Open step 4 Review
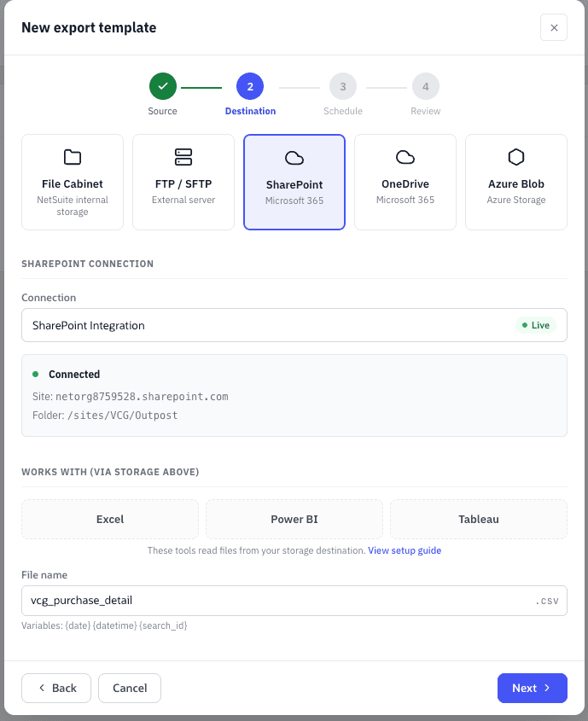Screen dimensions: 588x721 [426, 86]
